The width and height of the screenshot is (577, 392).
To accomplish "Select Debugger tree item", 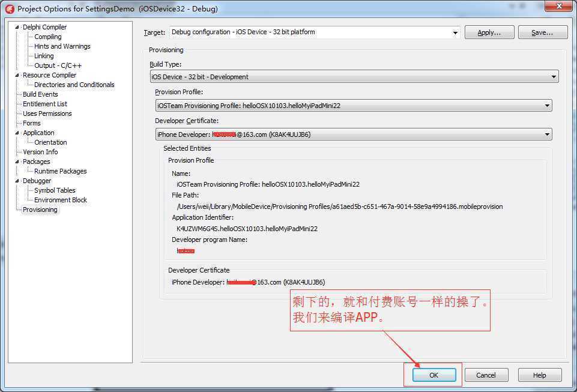I will pos(37,180).
